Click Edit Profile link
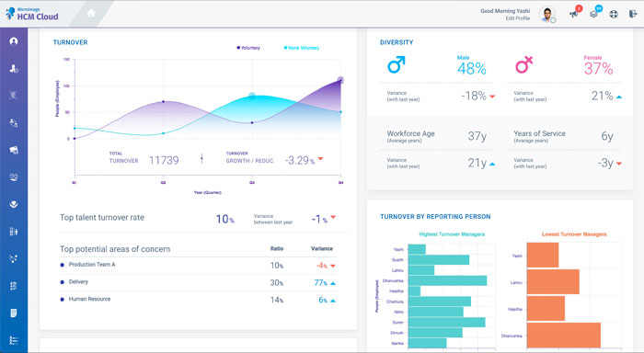 click(517, 18)
